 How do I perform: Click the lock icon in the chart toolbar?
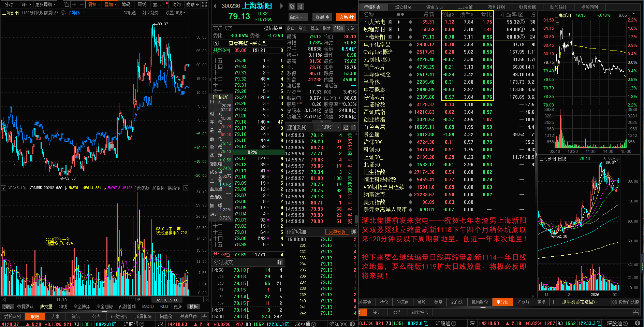[x=67, y=4]
